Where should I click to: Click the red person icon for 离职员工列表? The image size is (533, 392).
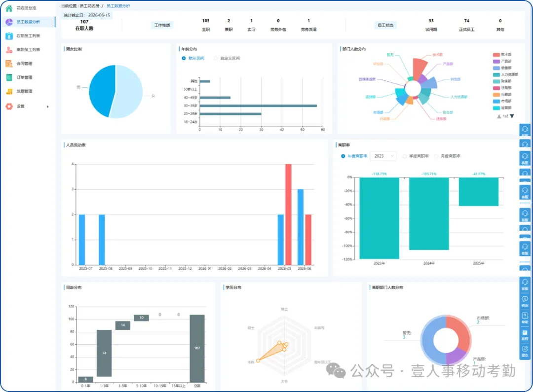[9, 50]
